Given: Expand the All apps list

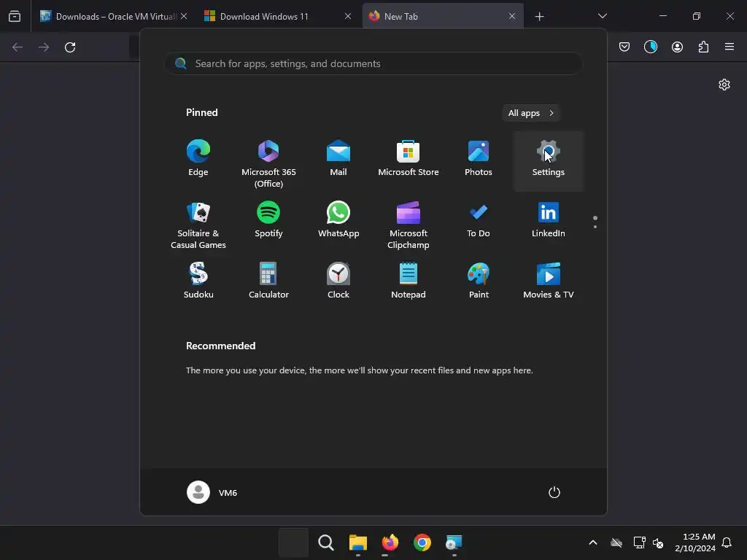Looking at the screenshot, I should click(531, 113).
